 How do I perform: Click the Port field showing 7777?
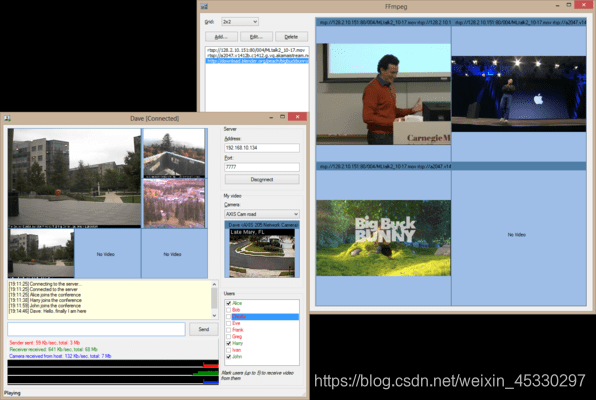tap(262, 167)
